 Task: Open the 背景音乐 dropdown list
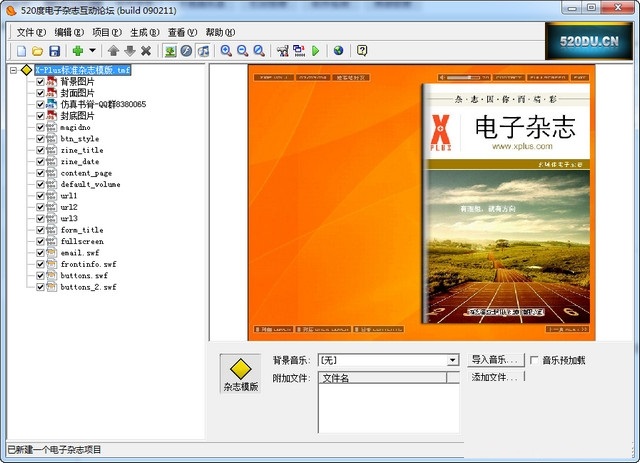tap(452, 360)
